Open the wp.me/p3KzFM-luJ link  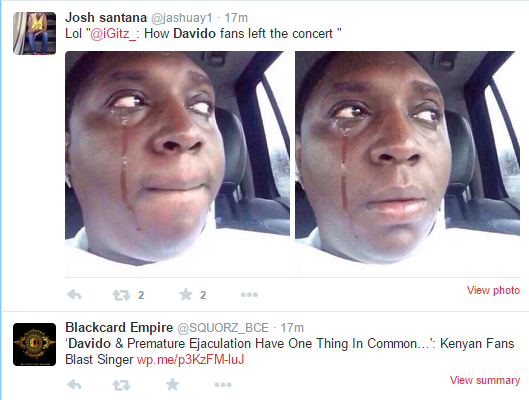pyautogui.click(x=190, y=360)
